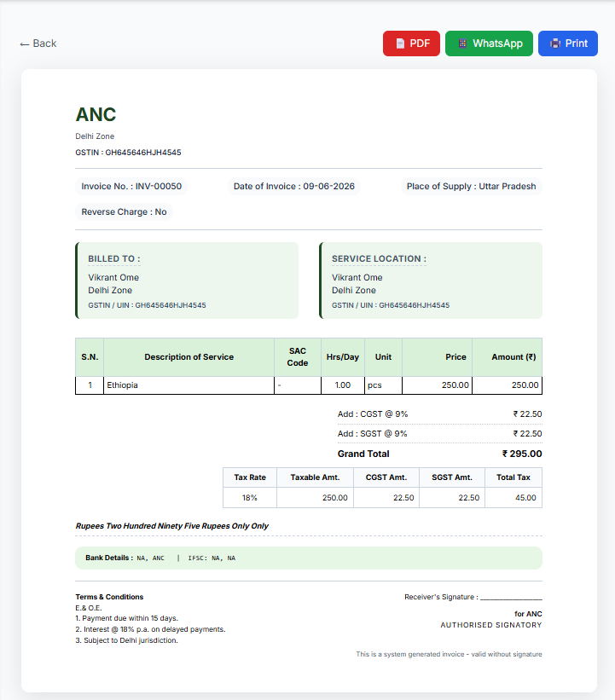Click the CGST Amt. summary header
Screen dimensions: 615x700
point(386,477)
